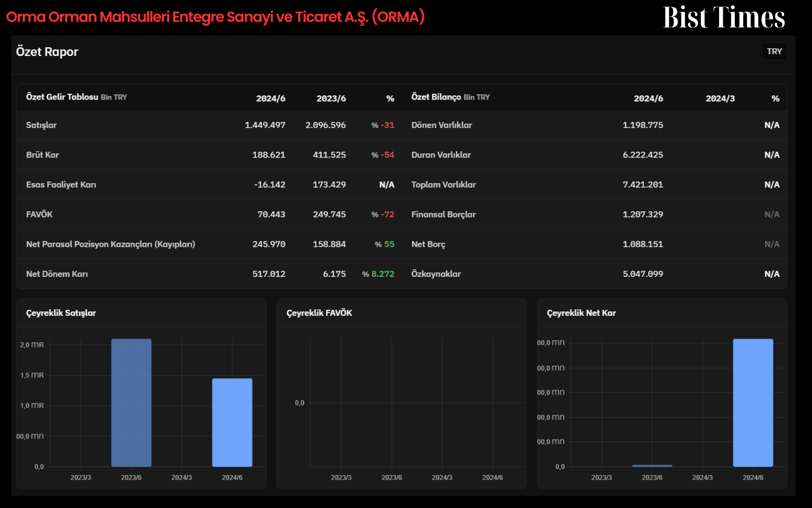Click the "Çeyreklik Satışlar" chart title

[x=61, y=313]
